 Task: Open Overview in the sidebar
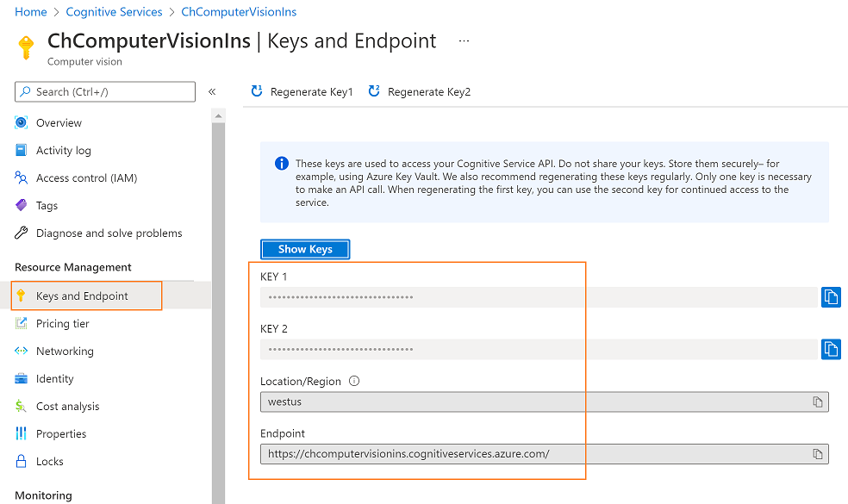[59, 123]
